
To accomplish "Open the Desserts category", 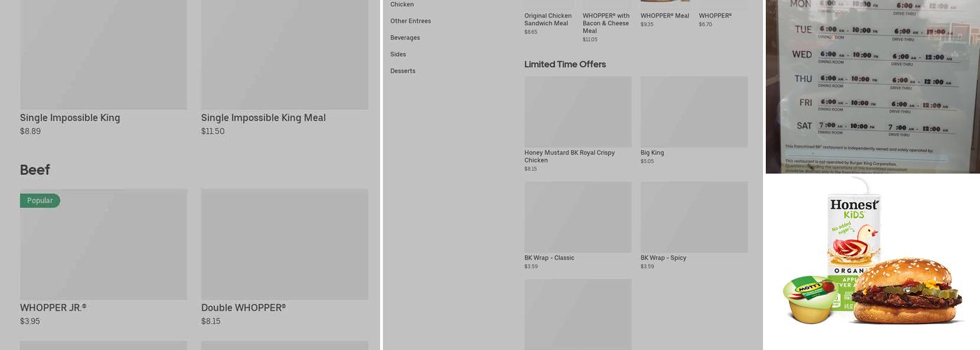I will pyautogui.click(x=402, y=71).
